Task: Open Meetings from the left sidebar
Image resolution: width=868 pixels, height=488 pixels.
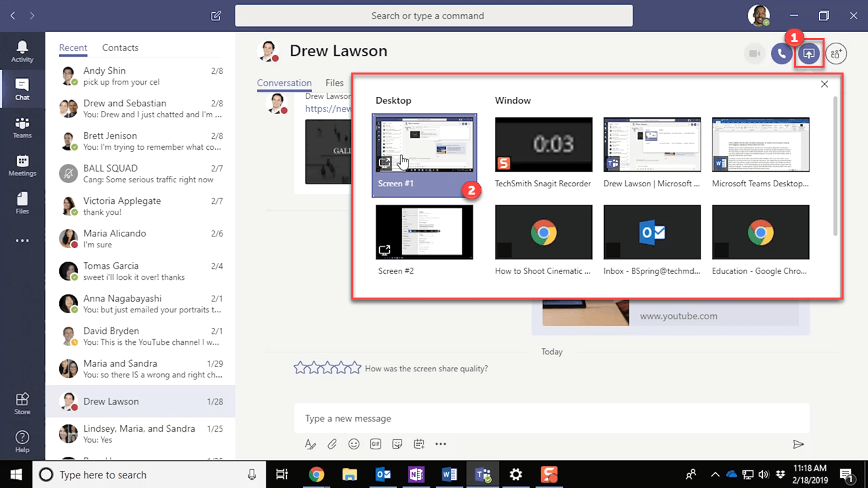Action: (x=22, y=165)
